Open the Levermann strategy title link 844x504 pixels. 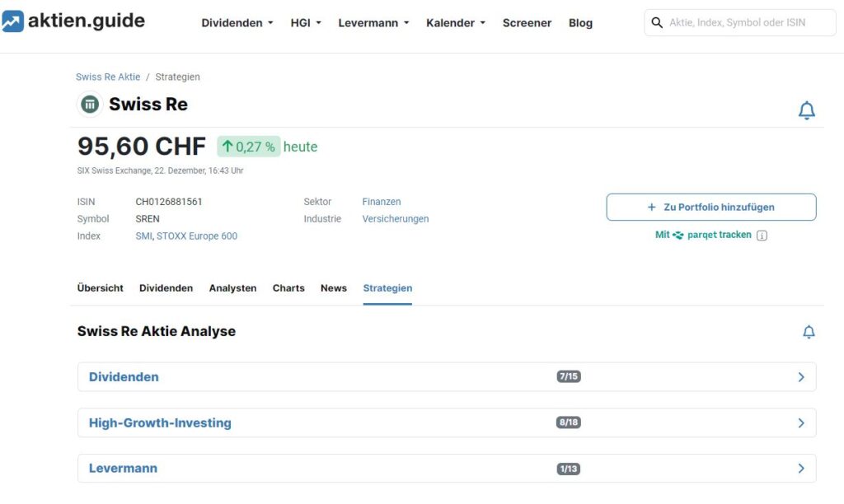[124, 469]
